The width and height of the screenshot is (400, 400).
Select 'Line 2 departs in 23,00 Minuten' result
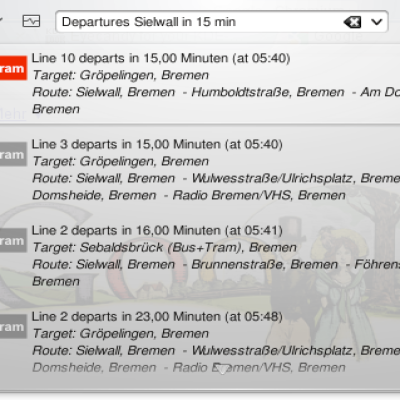pyautogui.click(x=200, y=342)
